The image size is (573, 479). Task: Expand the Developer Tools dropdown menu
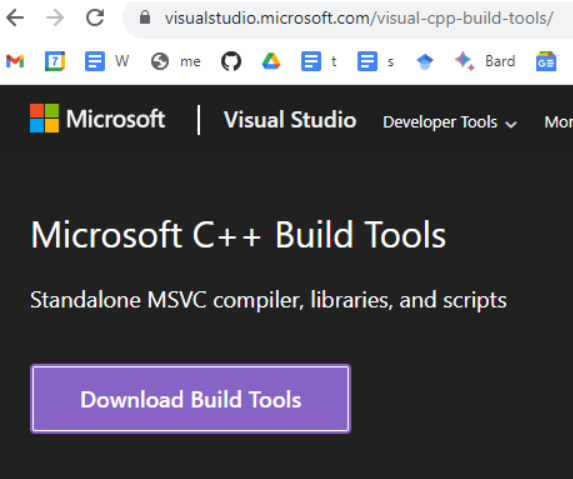coord(450,122)
